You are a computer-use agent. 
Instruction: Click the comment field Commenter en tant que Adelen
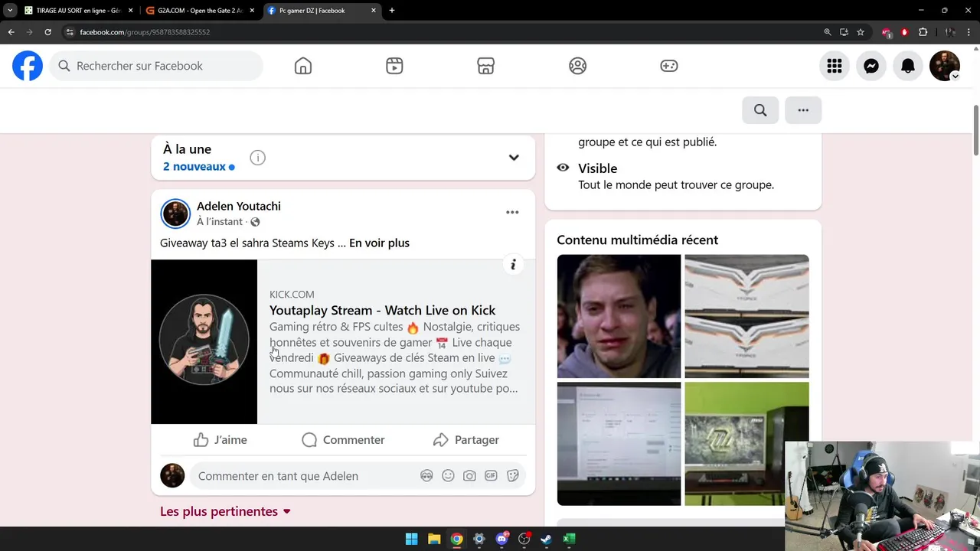click(x=306, y=476)
